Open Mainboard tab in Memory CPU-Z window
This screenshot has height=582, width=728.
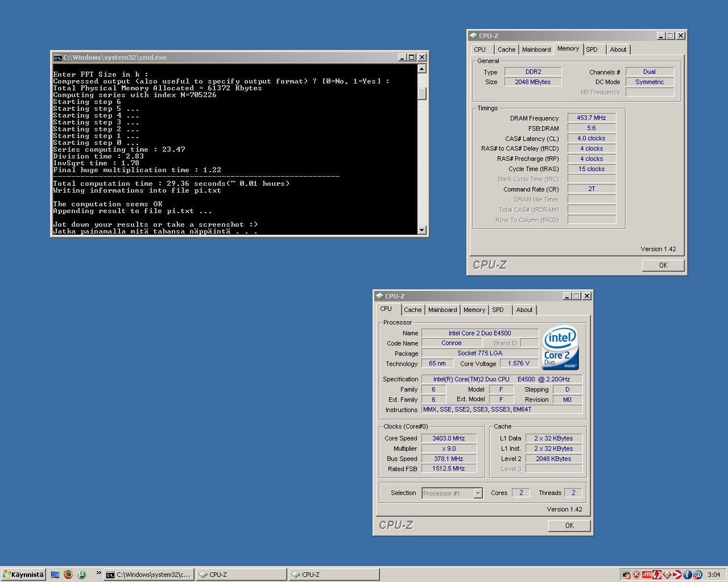tap(536, 49)
